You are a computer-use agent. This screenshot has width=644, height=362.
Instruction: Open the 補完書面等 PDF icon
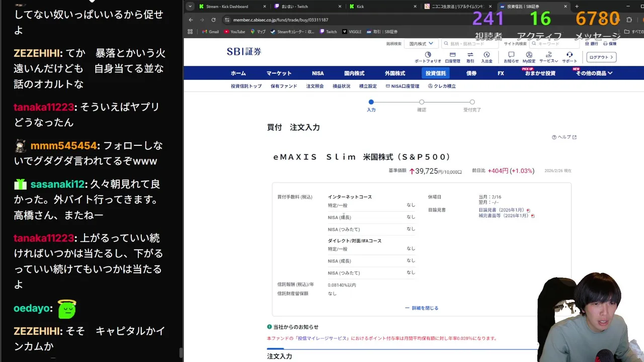coord(533,216)
